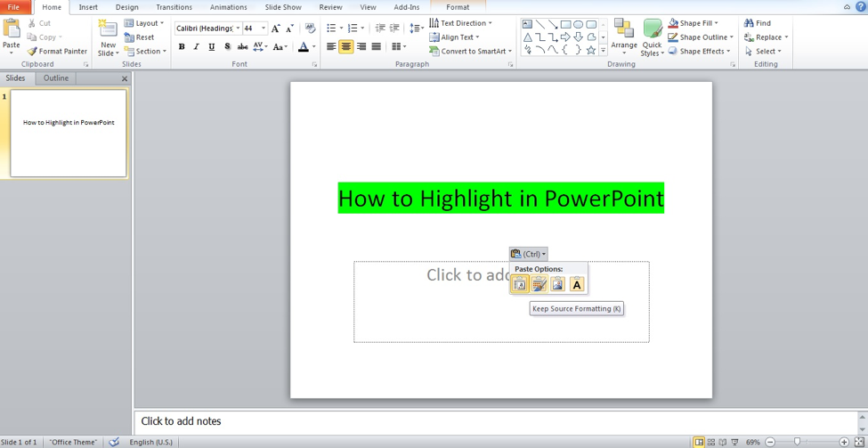868x448 pixels.
Task: Switch to Slide Sorter view
Action: tap(711, 442)
